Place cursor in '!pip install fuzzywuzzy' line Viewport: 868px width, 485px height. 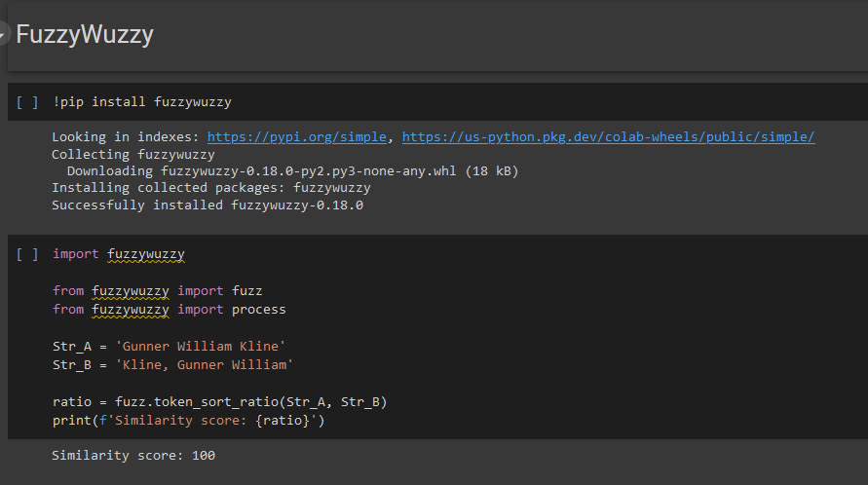[x=142, y=102]
